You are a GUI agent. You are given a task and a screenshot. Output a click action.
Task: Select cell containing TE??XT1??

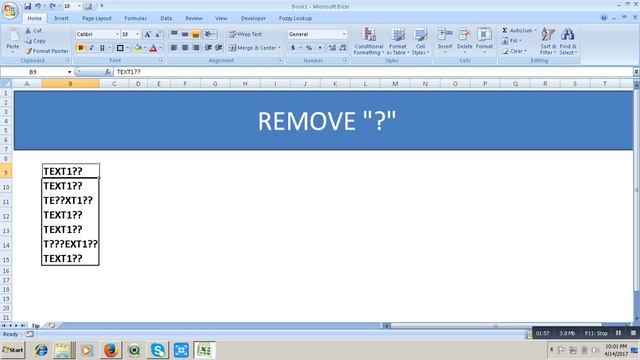70,200
